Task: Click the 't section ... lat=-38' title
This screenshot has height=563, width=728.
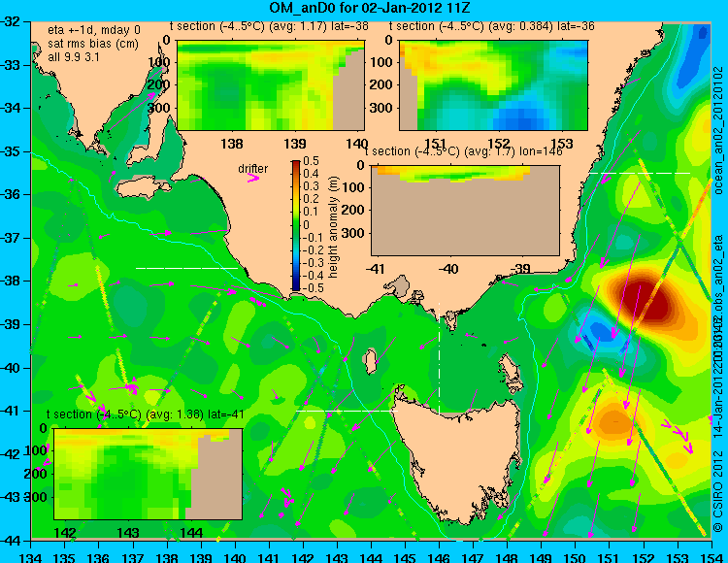Action: [269, 26]
